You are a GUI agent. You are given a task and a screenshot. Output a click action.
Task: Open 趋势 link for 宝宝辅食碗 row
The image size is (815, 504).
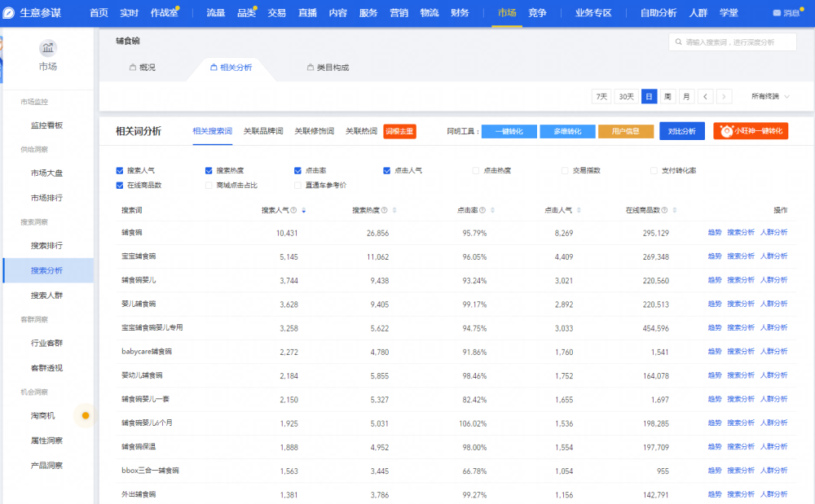[x=714, y=256]
